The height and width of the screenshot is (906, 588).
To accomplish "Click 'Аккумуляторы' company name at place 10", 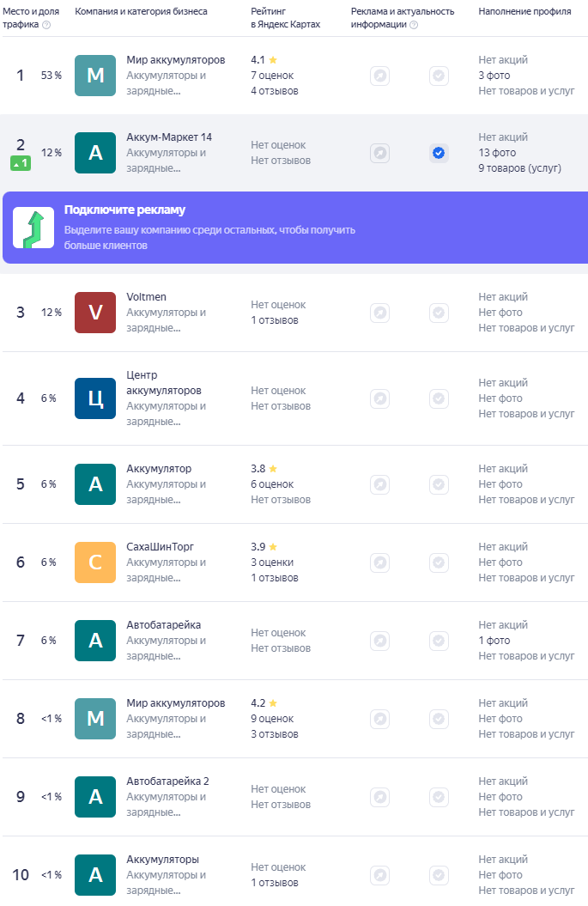I will [x=162, y=860].
